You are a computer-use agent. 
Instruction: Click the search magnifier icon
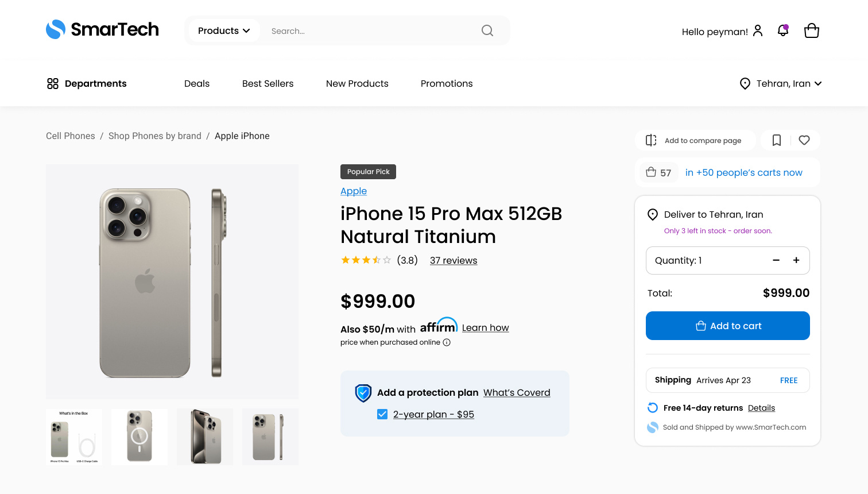(x=487, y=30)
